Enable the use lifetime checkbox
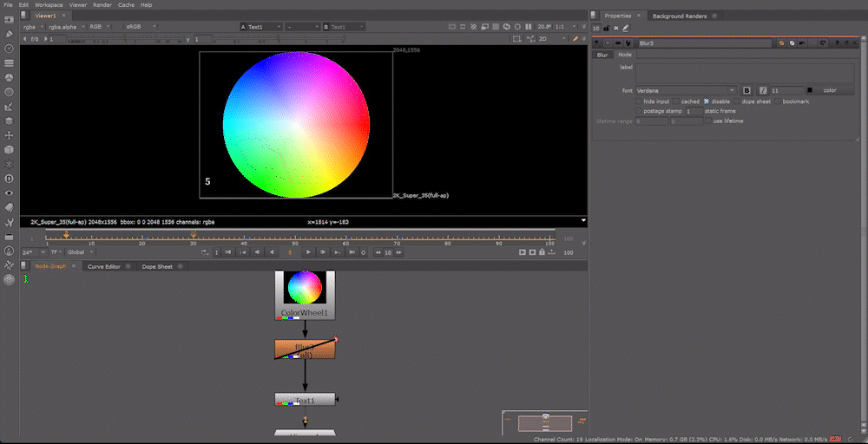 click(708, 121)
